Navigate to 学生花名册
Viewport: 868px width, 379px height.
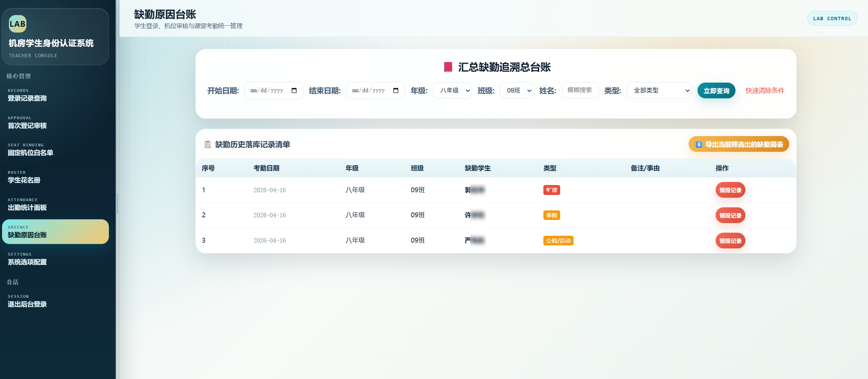[x=55, y=177]
